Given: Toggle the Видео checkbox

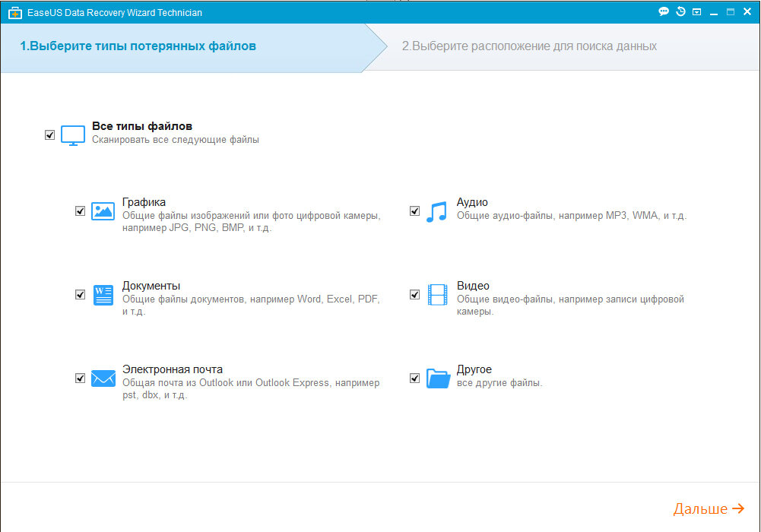Looking at the screenshot, I should coord(414,294).
